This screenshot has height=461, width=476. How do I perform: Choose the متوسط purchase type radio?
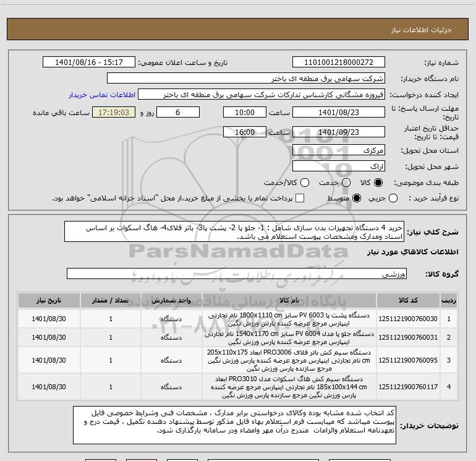(x=357, y=198)
